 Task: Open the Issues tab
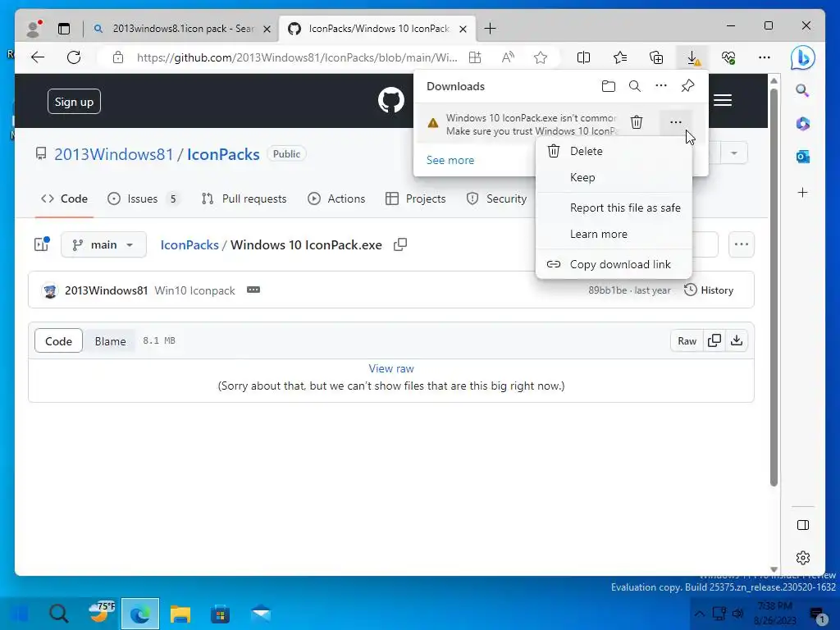coord(143,199)
